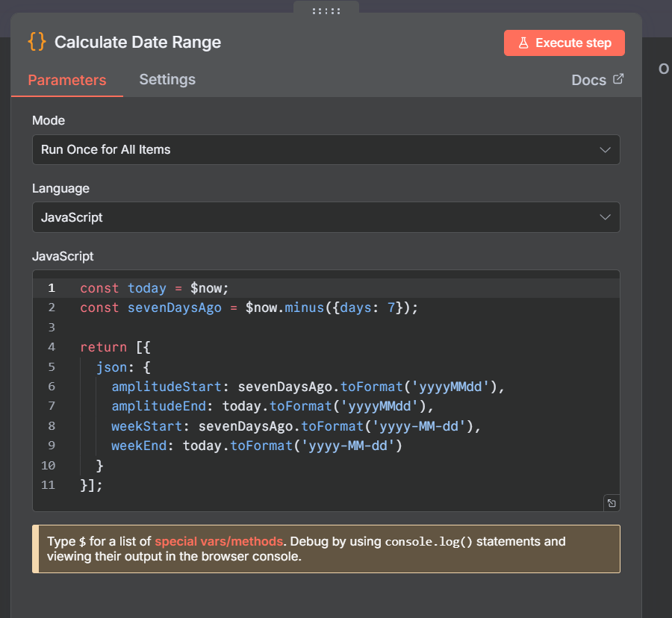The image size is (672, 618).
Task: Follow the special vars/methods link
Action: point(219,541)
